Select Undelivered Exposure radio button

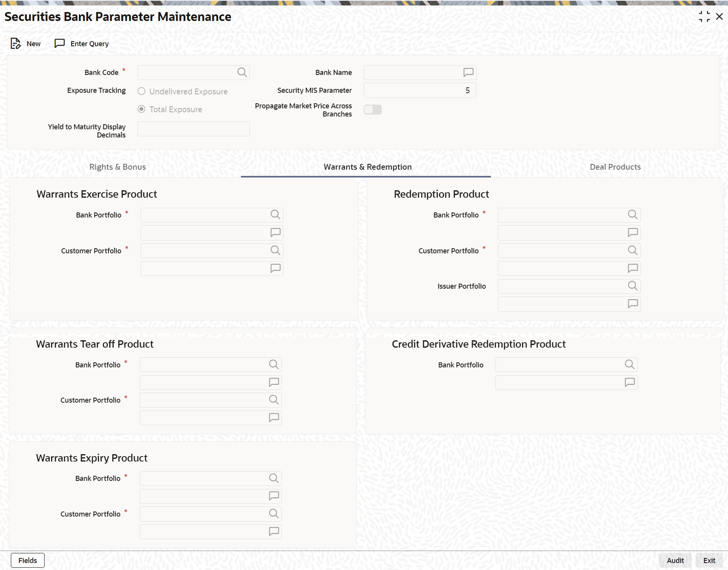pos(141,91)
